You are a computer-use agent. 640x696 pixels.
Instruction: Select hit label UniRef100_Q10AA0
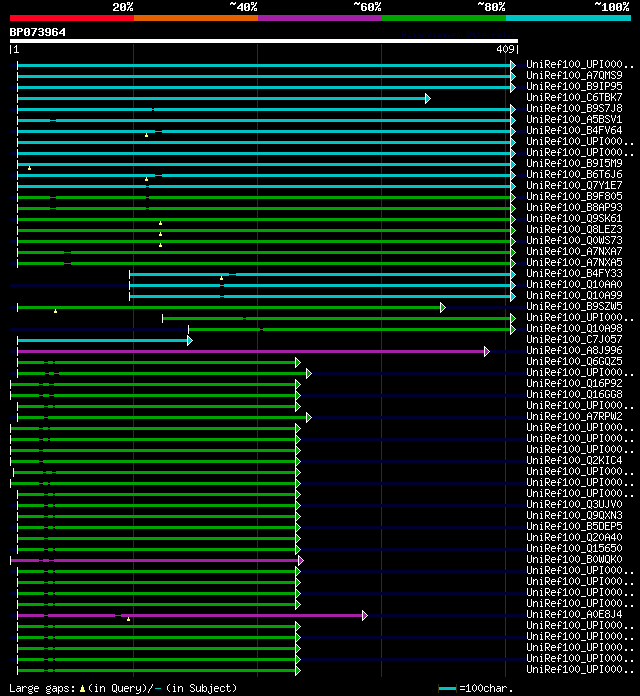(574, 284)
